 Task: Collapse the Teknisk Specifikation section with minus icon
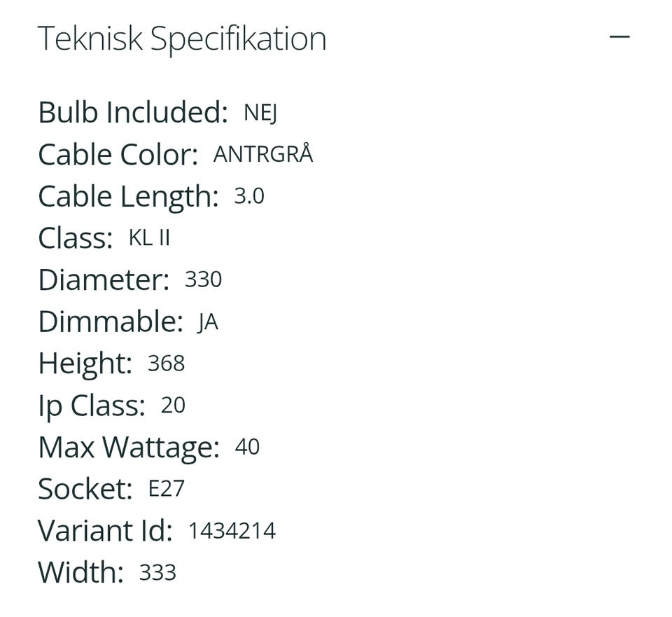point(619,37)
